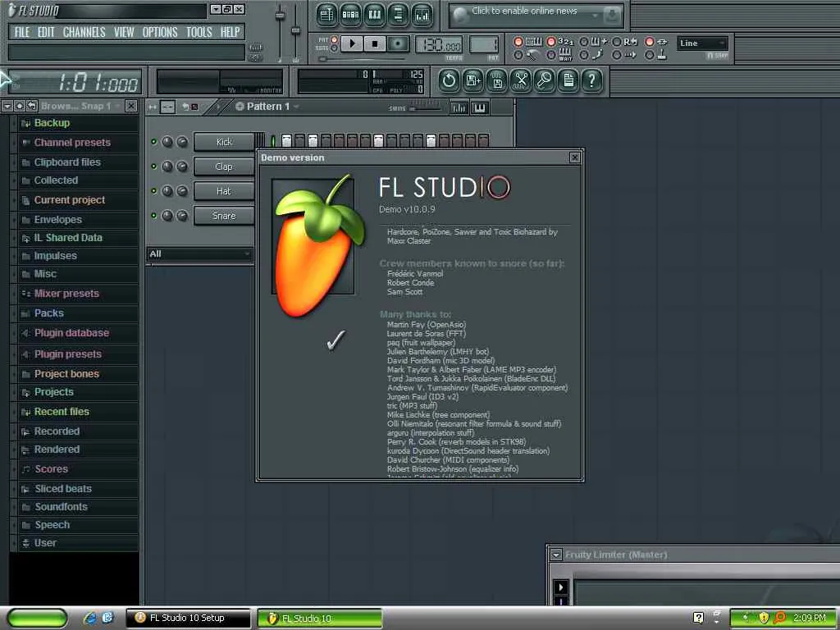Toggle the step editing mode light

click(584, 55)
